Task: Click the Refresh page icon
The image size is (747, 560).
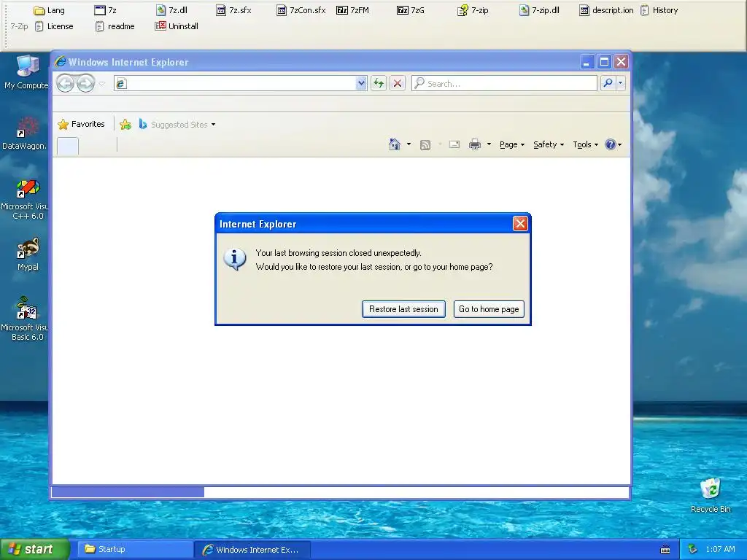Action: (x=379, y=83)
